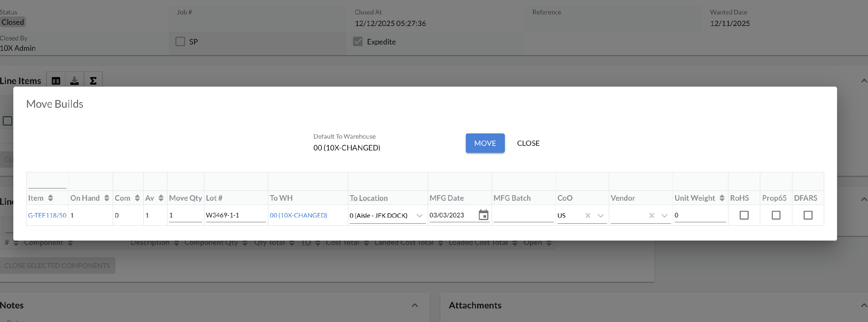Sort by Unit Weight column

(x=722, y=198)
